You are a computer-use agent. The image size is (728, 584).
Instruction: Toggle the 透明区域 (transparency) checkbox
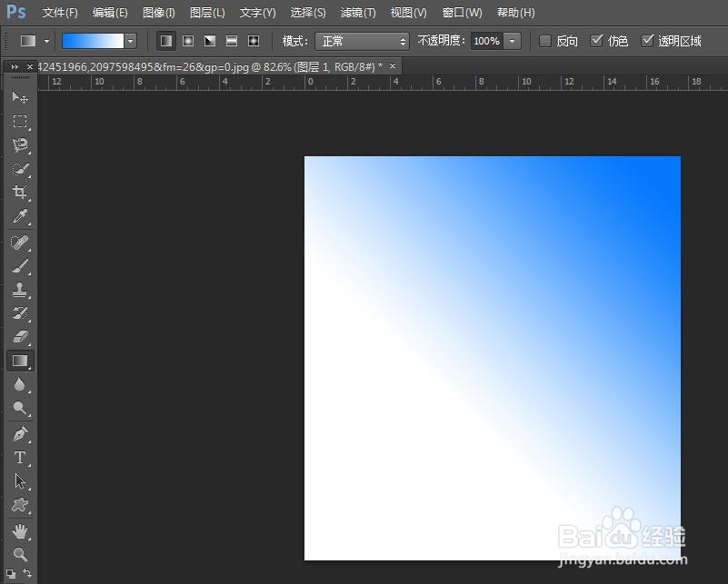point(647,41)
